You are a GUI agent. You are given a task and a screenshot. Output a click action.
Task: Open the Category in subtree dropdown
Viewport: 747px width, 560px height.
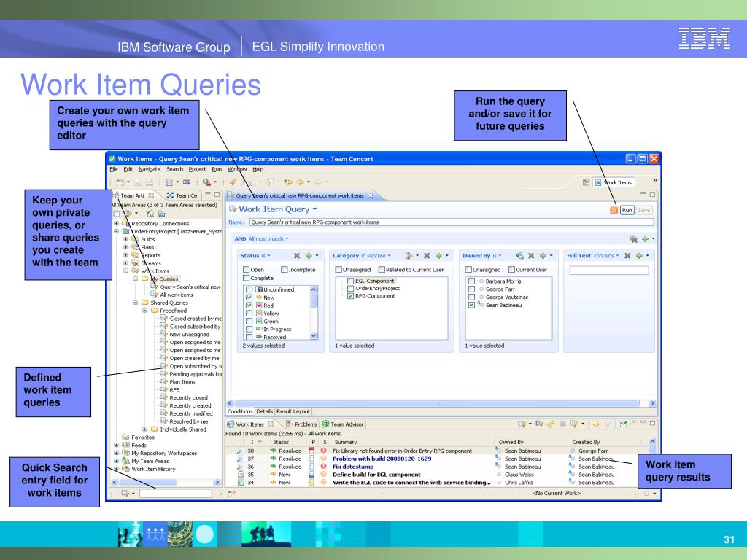coord(390,256)
